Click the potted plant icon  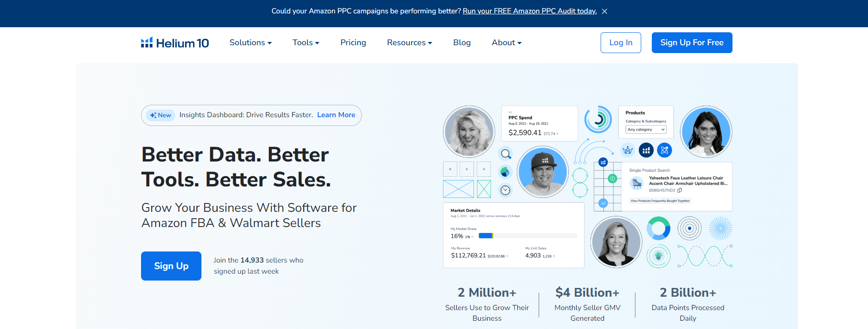point(658,256)
